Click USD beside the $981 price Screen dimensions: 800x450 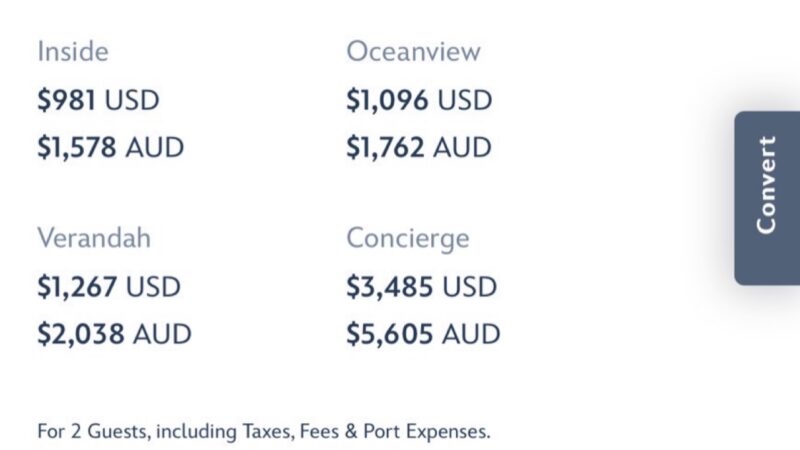[132, 100]
